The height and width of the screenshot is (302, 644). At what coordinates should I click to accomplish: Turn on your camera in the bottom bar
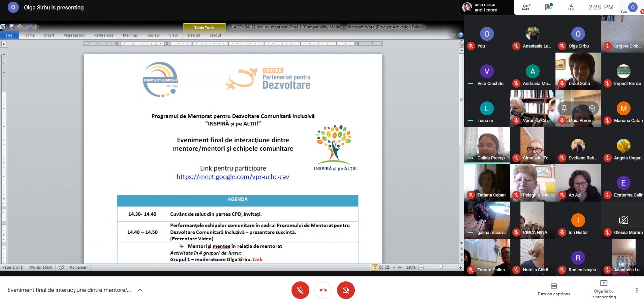[346, 290]
